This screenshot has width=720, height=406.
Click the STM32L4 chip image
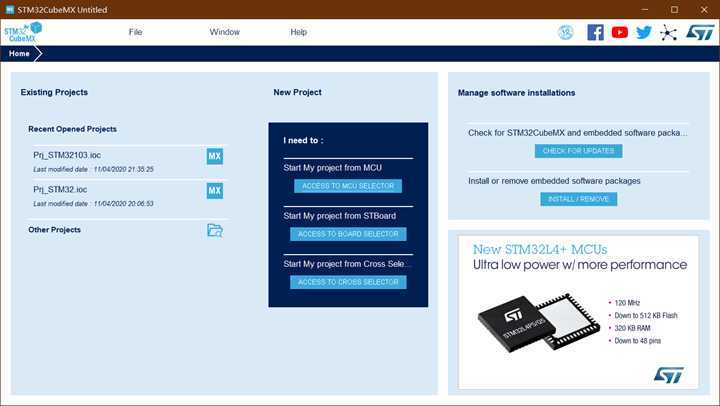click(x=539, y=322)
